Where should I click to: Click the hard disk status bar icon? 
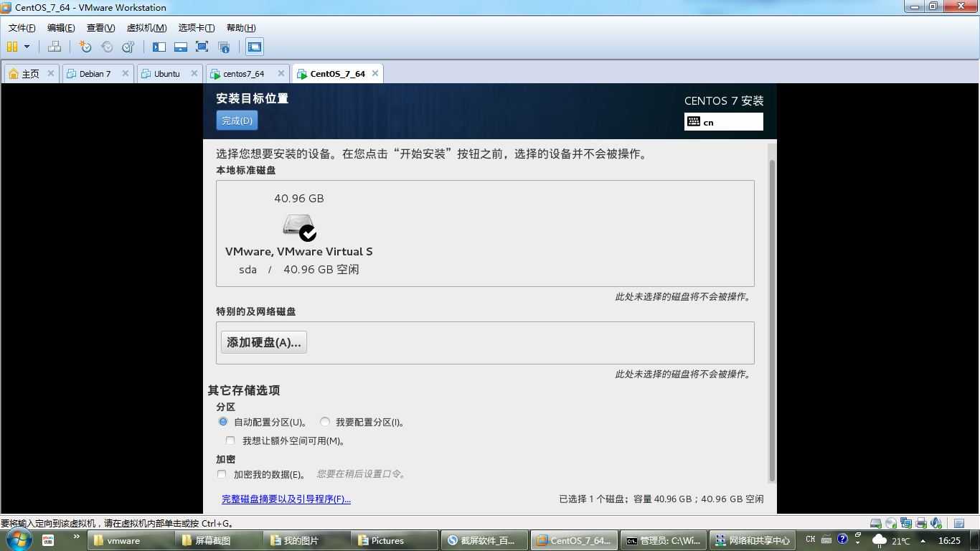876,524
